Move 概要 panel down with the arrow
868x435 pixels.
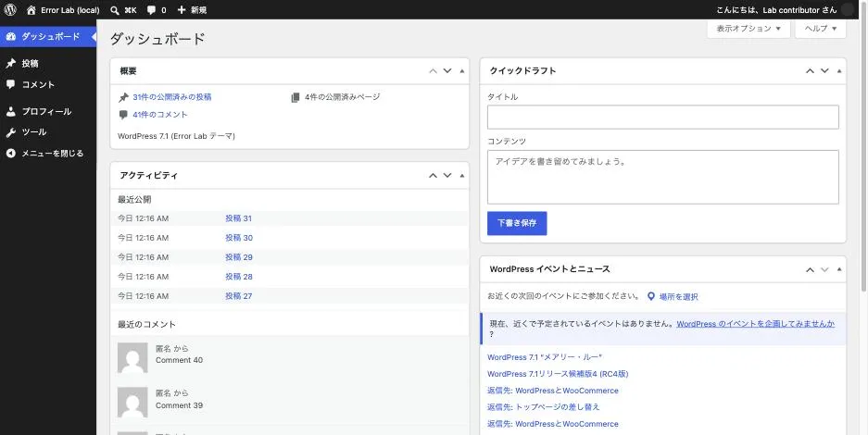coord(447,70)
